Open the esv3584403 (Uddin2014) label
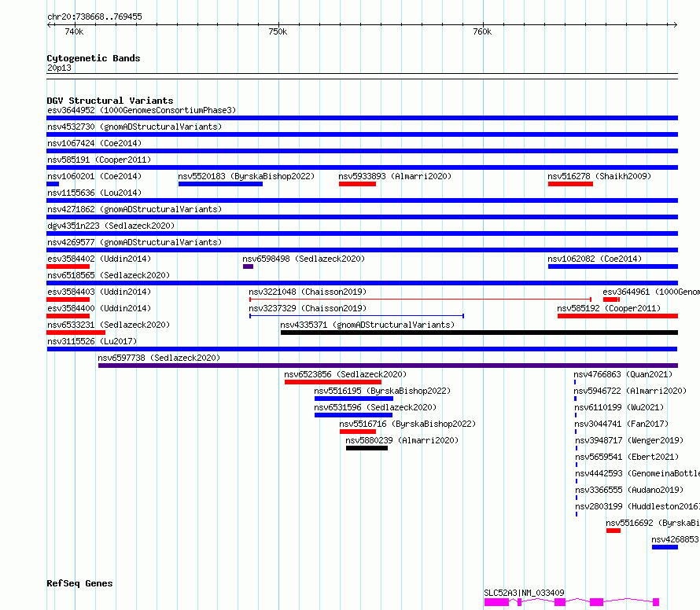The image size is (700, 610). click(99, 292)
